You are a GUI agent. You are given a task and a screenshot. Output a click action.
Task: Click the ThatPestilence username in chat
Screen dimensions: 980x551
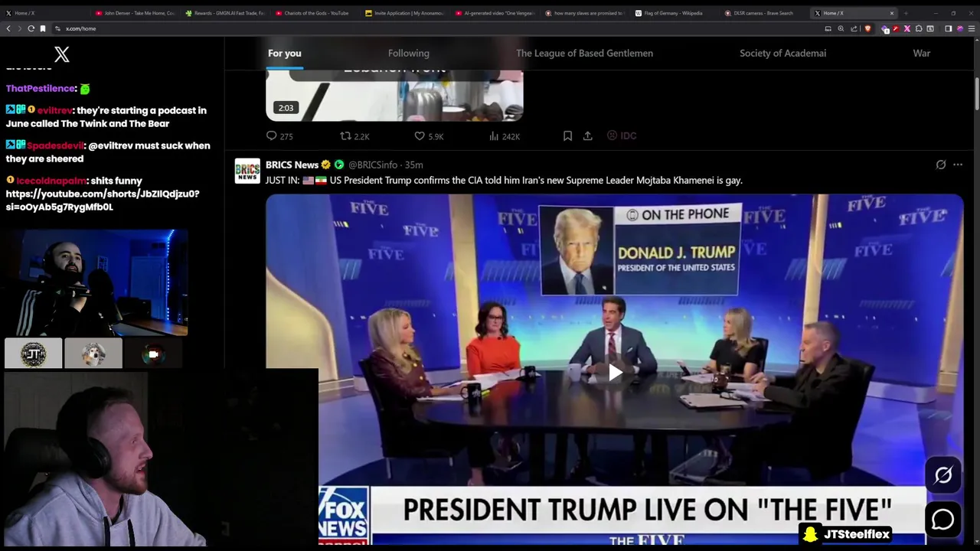[x=41, y=89]
